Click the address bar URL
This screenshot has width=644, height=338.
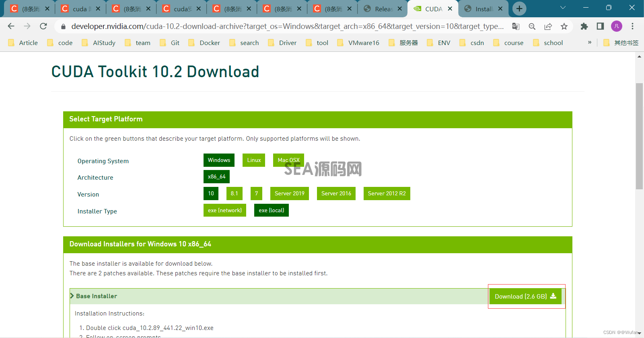point(287,27)
